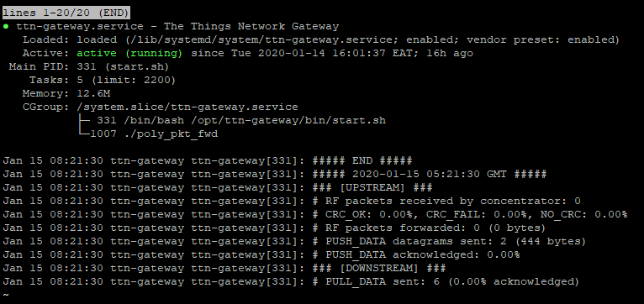Click the ./poly_pkt_fwd process entry

pos(172,134)
